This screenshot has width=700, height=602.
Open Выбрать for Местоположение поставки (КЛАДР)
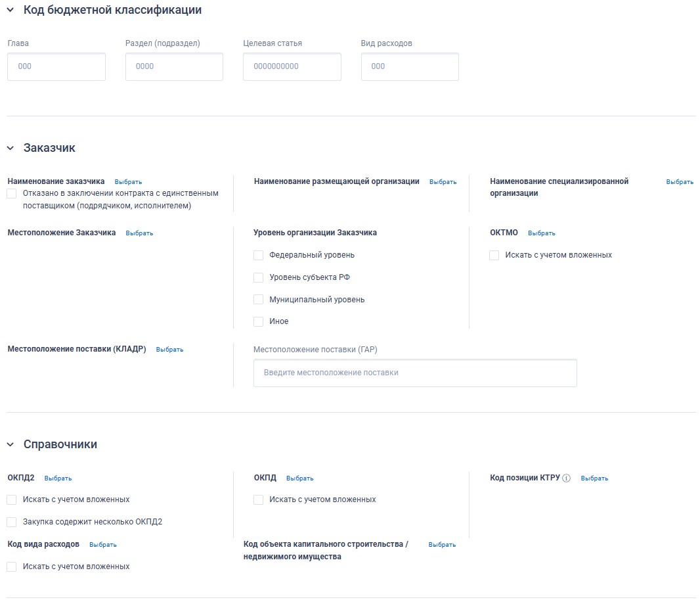tap(169, 350)
